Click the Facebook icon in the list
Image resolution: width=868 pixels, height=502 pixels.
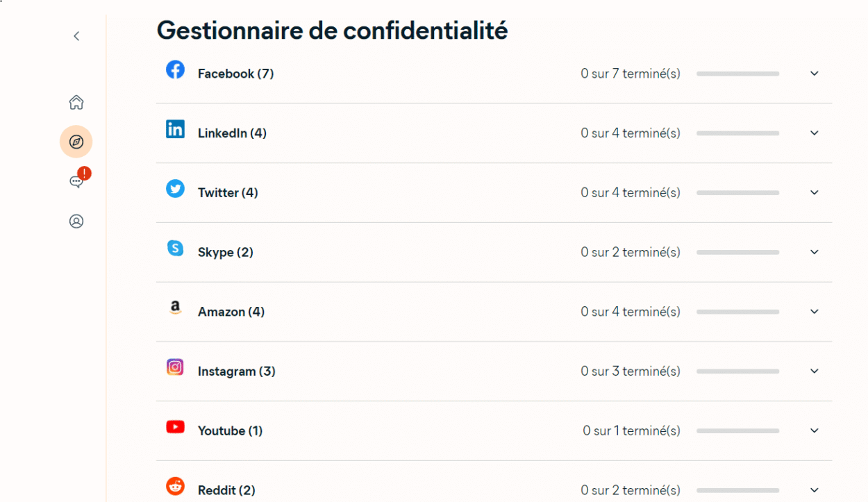[175, 69]
